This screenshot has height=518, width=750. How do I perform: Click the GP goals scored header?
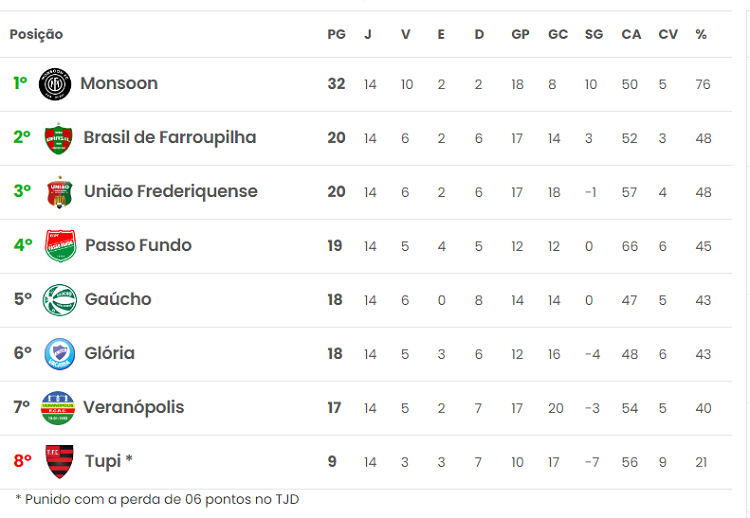tap(520, 35)
